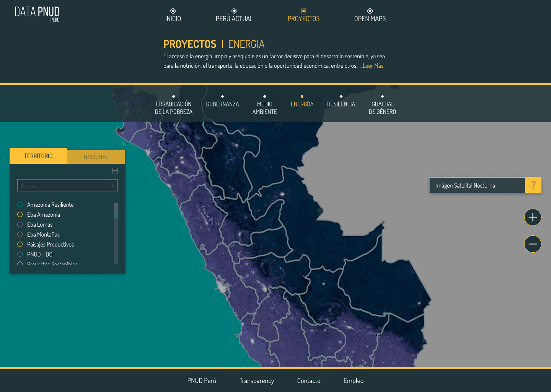Click the square marker above ENERGÍA

click(302, 96)
